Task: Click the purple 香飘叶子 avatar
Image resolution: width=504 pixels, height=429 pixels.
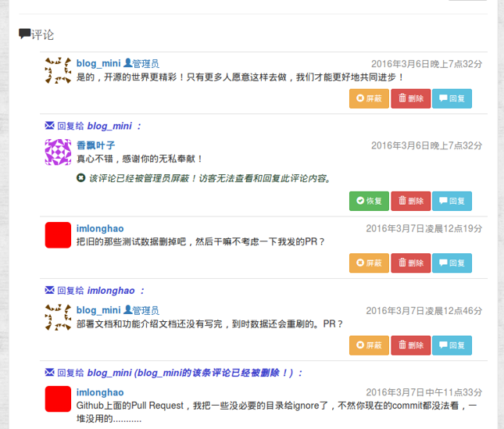Action: click(58, 152)
